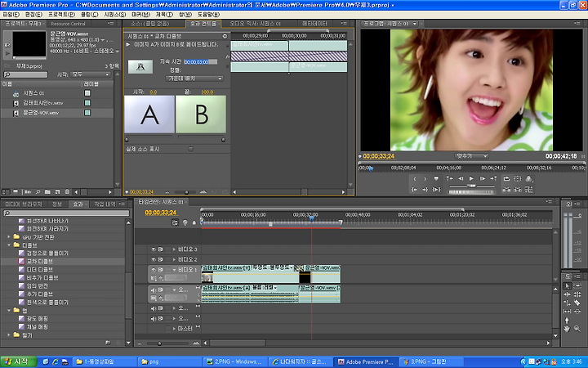Switch to the Resource Central tab

[68, 24]
